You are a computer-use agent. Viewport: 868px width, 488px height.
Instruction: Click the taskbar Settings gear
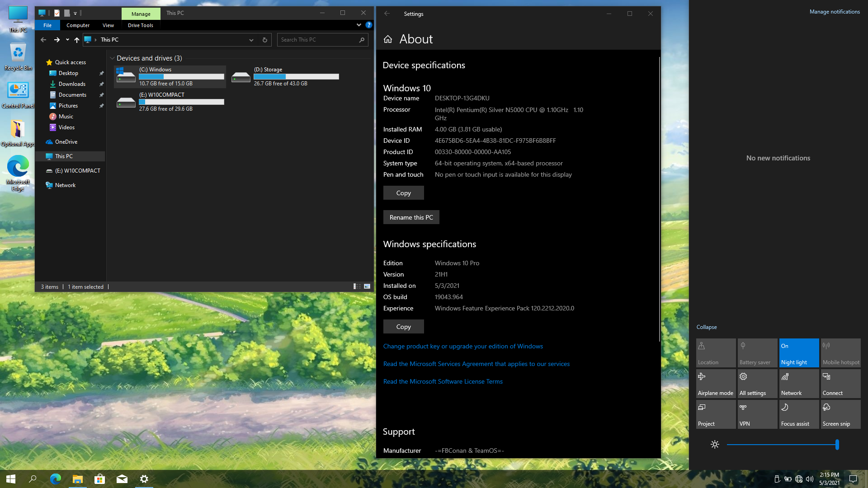pos(144,479)
